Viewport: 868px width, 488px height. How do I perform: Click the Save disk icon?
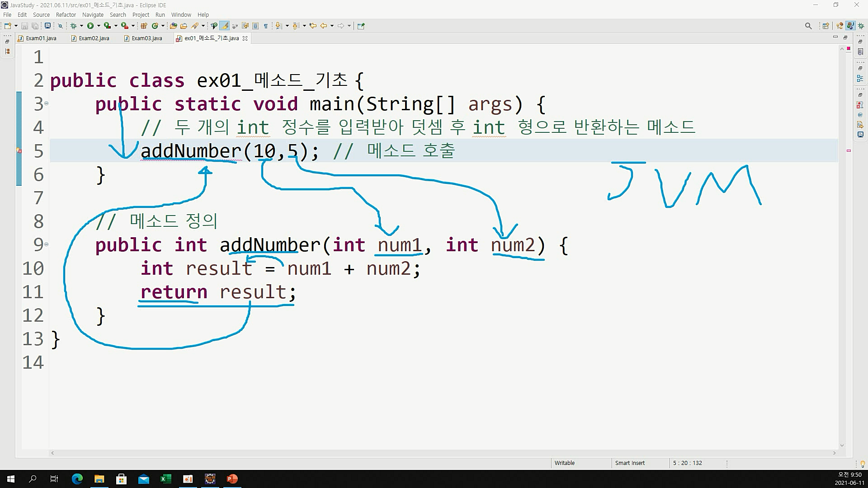(x=24, y=26)
